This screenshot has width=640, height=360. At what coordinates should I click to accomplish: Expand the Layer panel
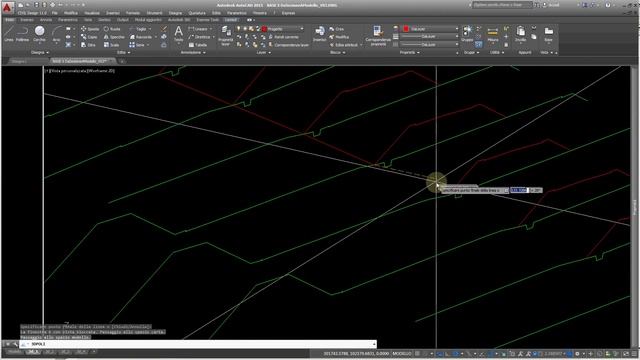(x=263, y=52)
